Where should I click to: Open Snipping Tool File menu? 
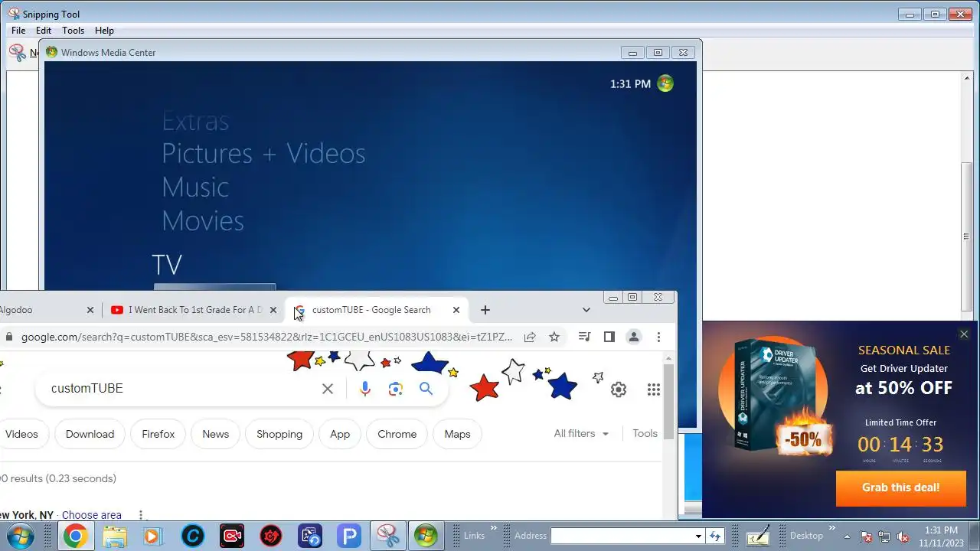click(18, 31)
